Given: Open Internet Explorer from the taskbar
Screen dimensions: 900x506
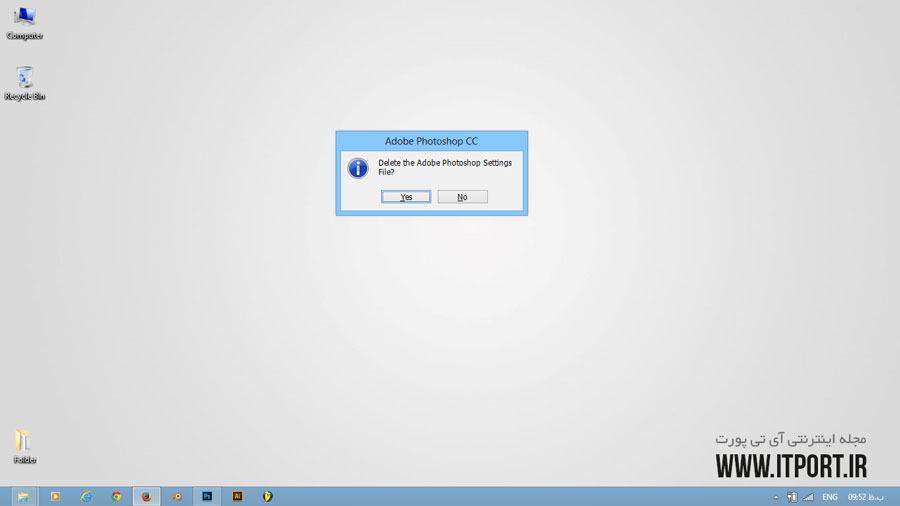Looking at the screenshot, I should [x=86, y=497].
